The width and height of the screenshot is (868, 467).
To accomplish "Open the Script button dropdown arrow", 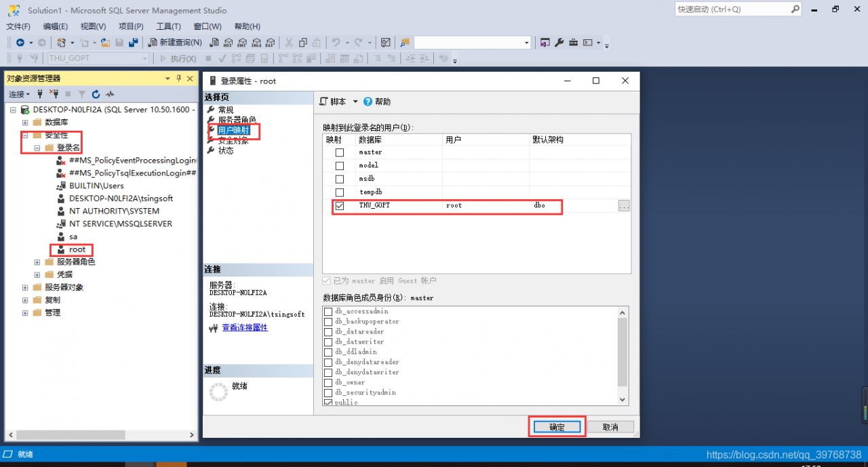I will coord(355,102).
